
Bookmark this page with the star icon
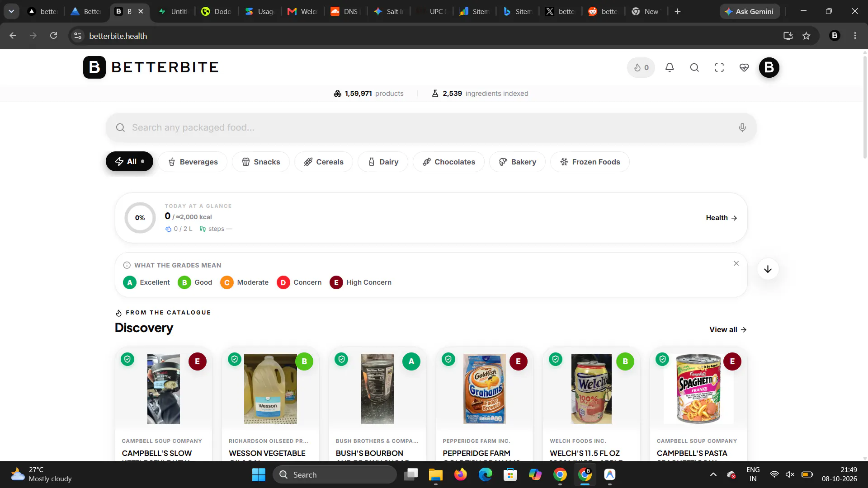[806, 36]
